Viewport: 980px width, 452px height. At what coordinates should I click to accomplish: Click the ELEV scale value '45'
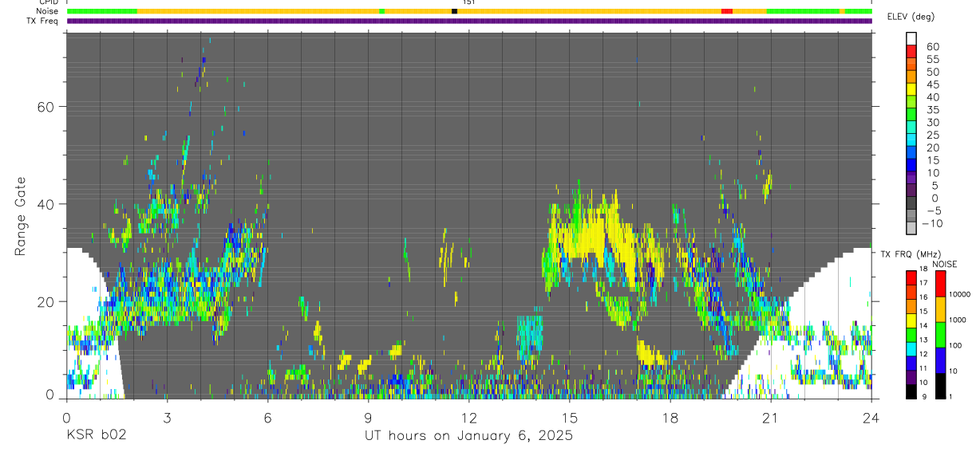click(x=933, y=85)
